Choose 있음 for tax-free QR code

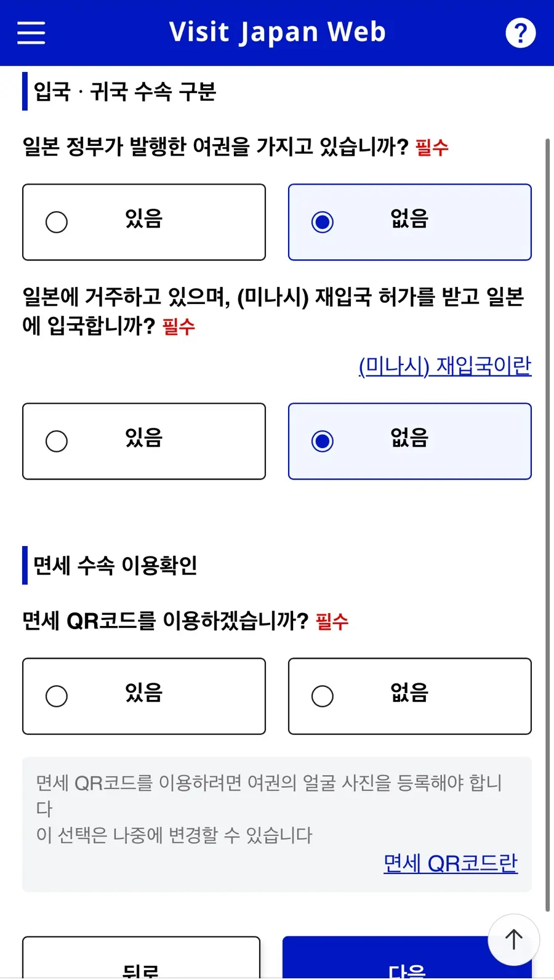pos(144,696)
